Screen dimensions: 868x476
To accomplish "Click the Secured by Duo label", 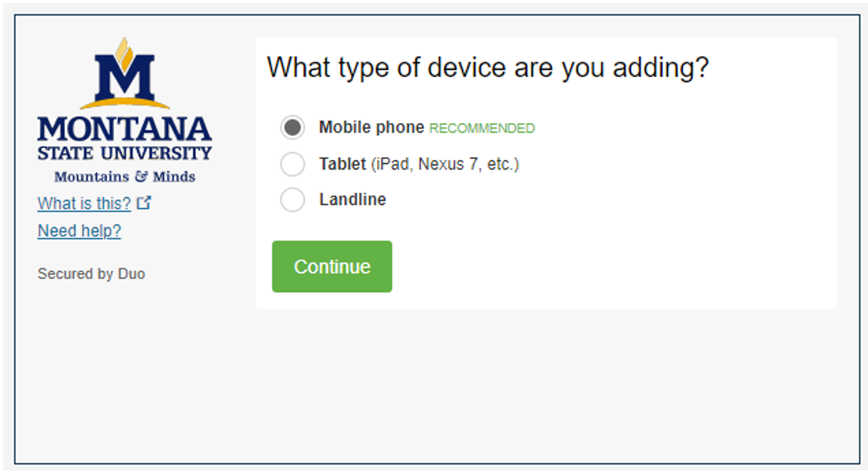I will 91,273.
